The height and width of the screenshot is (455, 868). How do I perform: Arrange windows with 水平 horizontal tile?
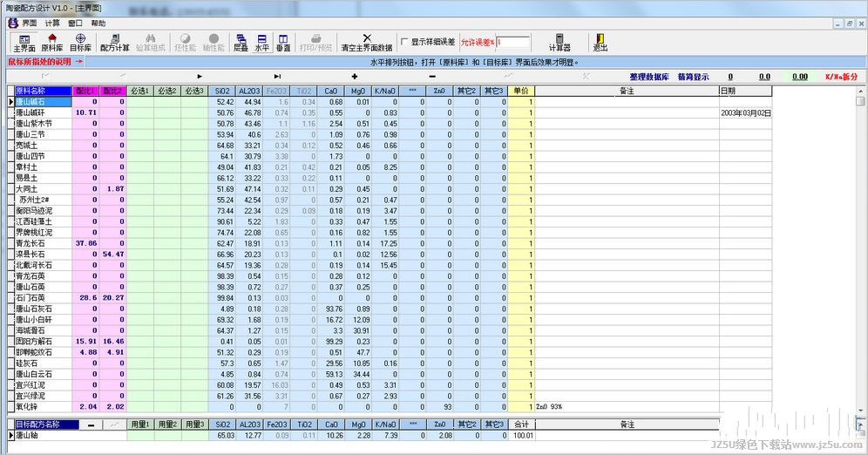tap(261, 43)
